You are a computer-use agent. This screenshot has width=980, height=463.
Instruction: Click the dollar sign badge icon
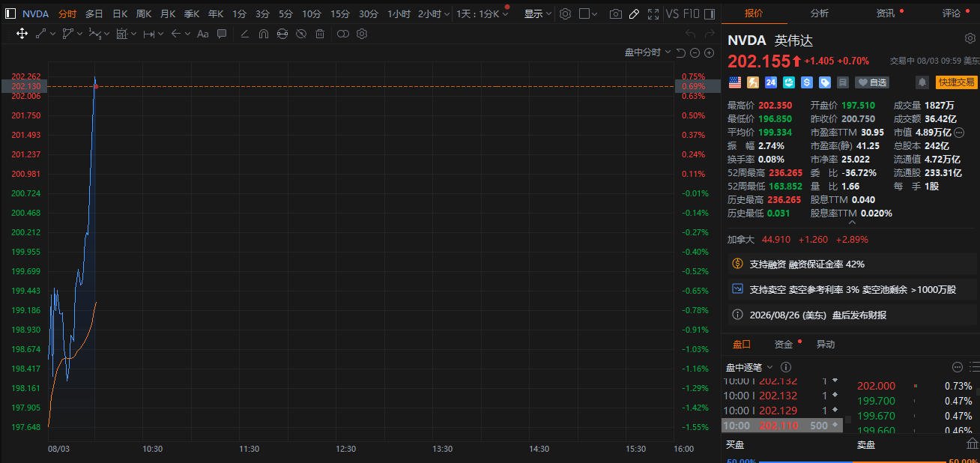click(807, 82)
